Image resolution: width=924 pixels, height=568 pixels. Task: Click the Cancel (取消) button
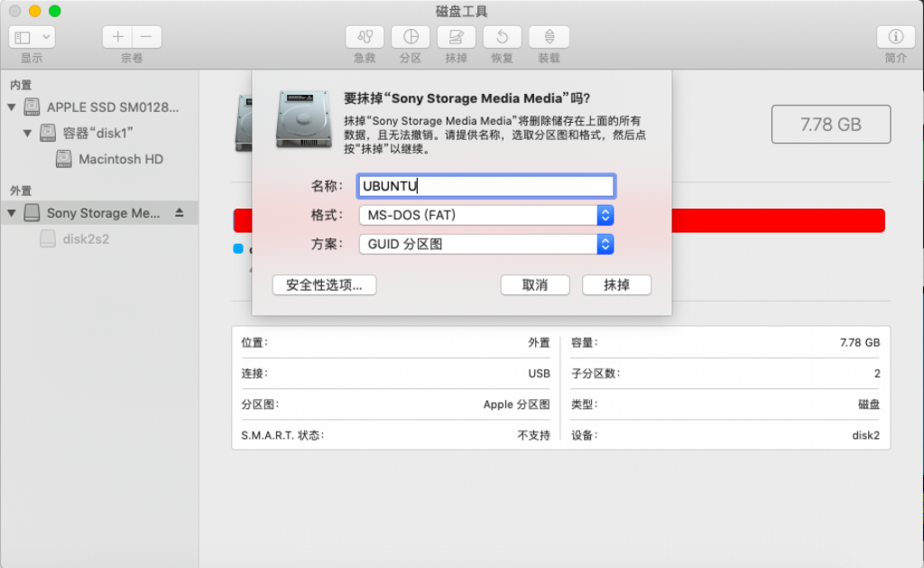pos(534,284)
